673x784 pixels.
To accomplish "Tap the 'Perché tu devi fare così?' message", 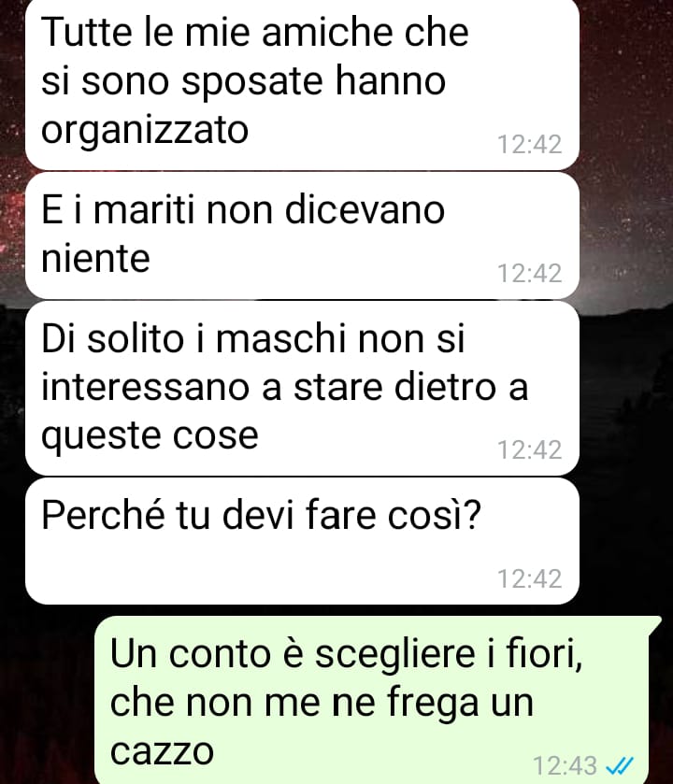I will click(302, 541).
